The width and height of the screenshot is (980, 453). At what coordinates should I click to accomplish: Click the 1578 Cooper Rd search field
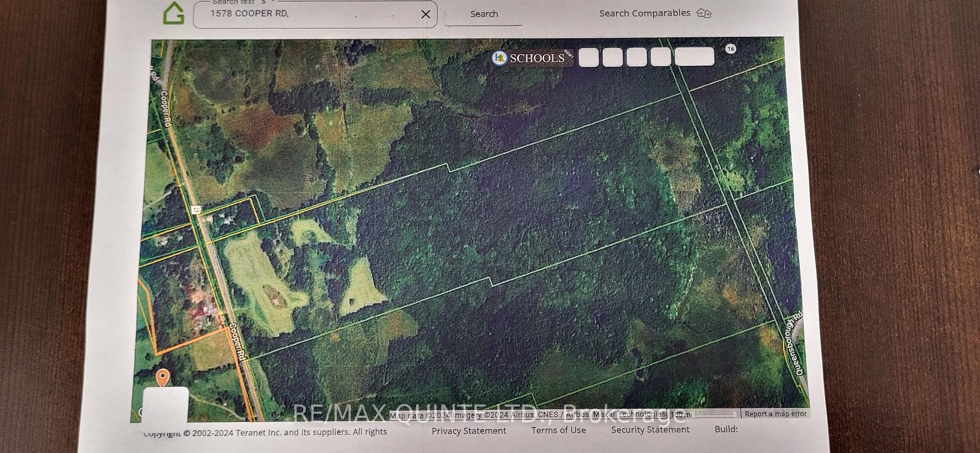point(306,14)
